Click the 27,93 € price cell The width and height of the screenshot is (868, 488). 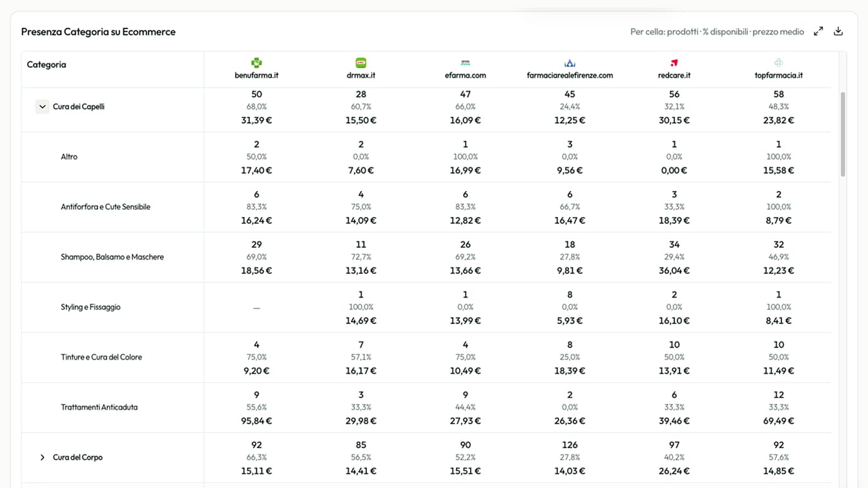(465, 421)
